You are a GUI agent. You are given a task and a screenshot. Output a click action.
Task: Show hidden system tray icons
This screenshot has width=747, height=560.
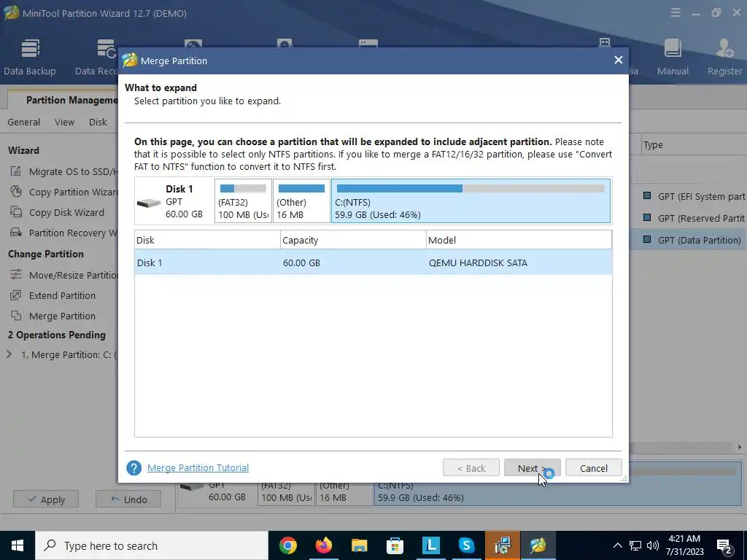[617, 545]
